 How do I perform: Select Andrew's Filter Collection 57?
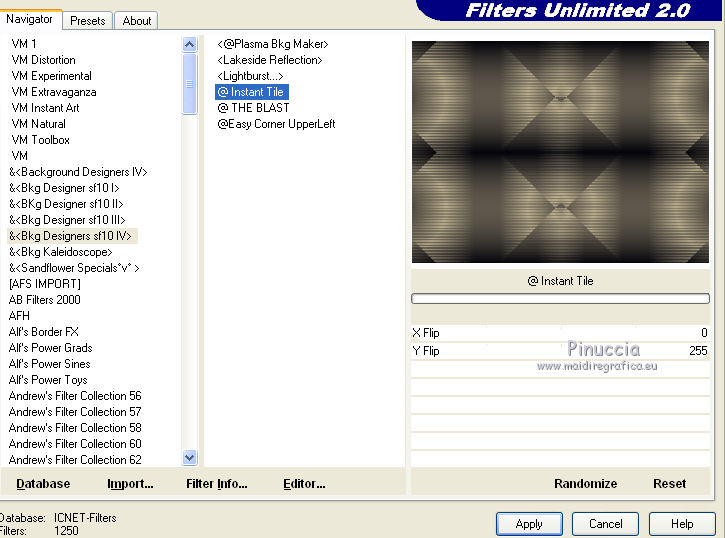tap(75, 412)
